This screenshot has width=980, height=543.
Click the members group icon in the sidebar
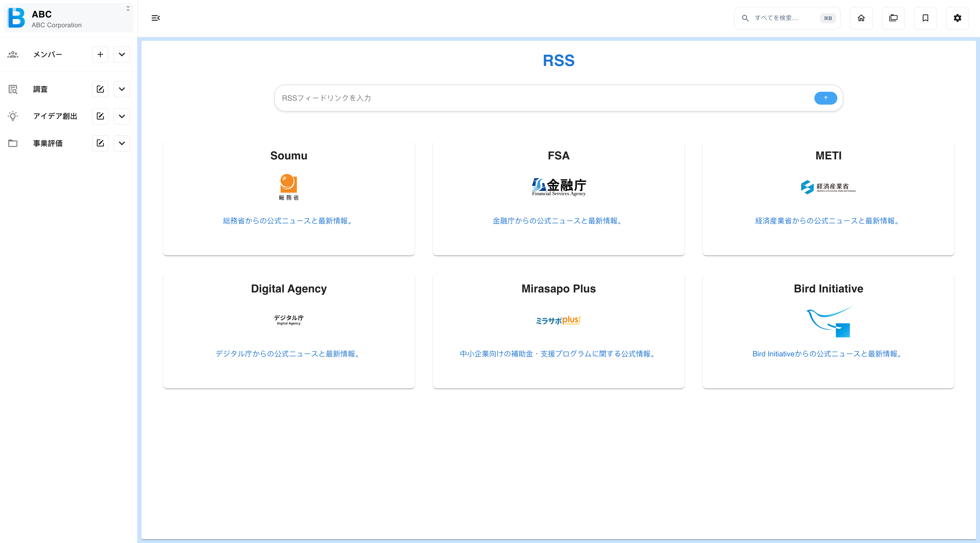click(x=13, y=54)
